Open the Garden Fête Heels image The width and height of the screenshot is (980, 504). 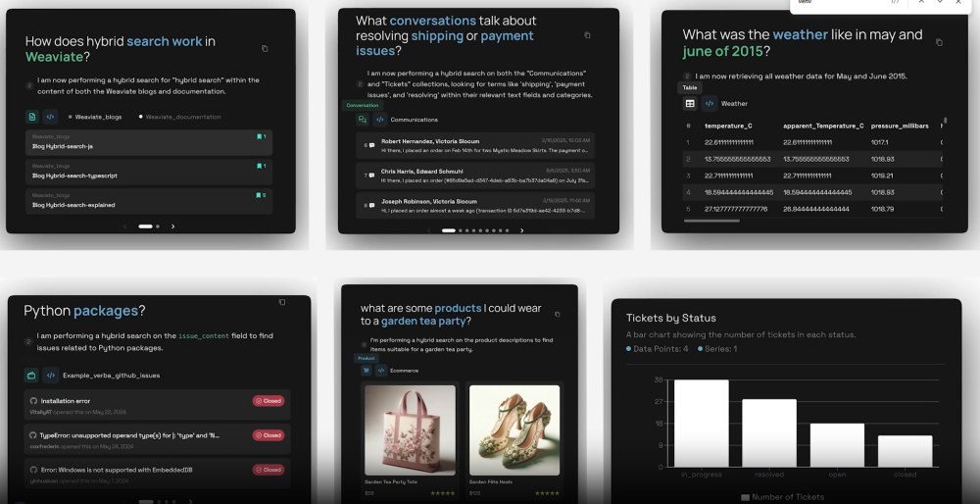point(514,430)
